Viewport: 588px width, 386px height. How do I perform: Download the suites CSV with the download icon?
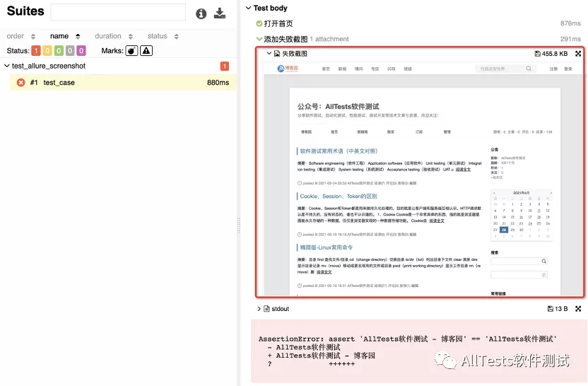[219, 13]
